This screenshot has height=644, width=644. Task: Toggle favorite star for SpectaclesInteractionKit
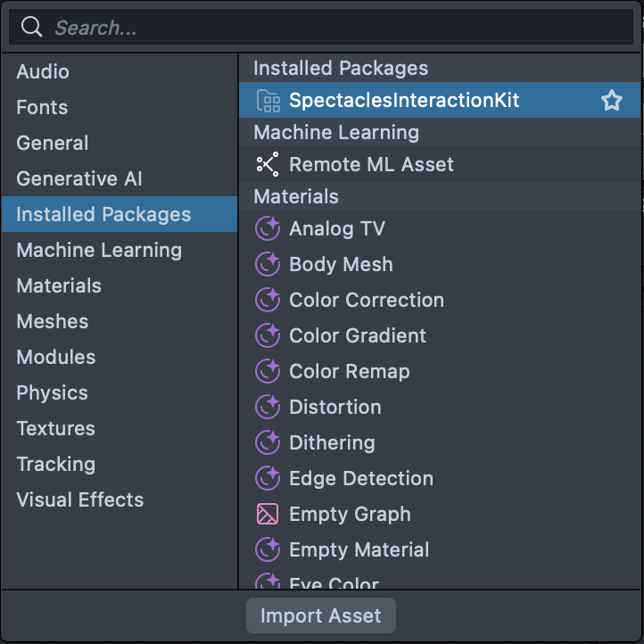tap(611, 101)
